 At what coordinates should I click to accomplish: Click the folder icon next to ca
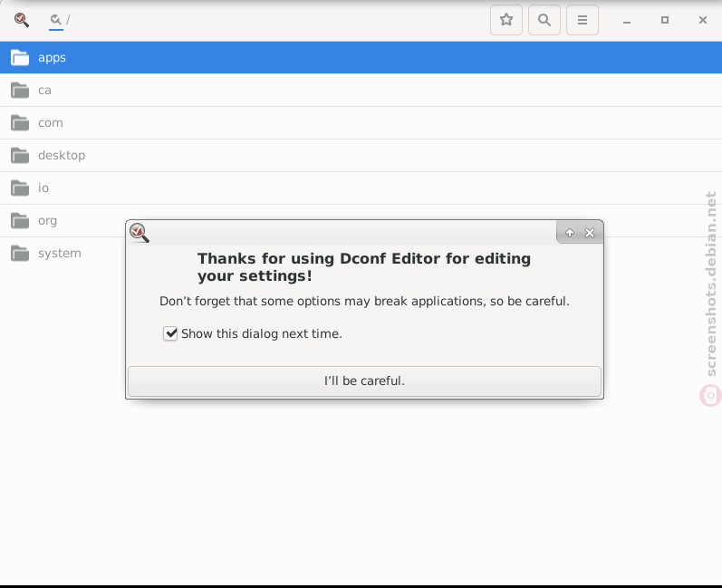[x=20, y=91]
